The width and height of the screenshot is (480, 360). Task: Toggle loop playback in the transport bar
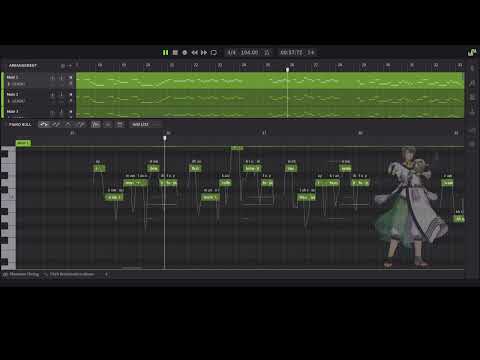[x=214, y=53]
